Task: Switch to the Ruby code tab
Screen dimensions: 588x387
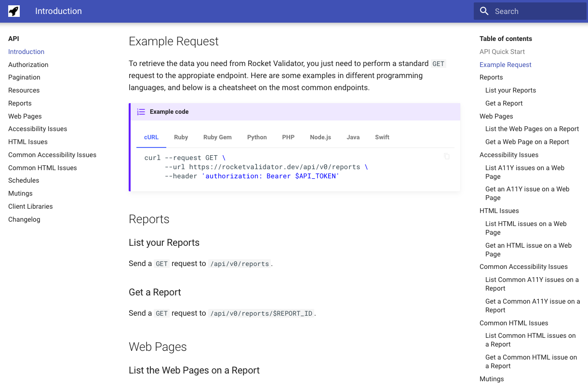Action: click(x=181, y=137)
